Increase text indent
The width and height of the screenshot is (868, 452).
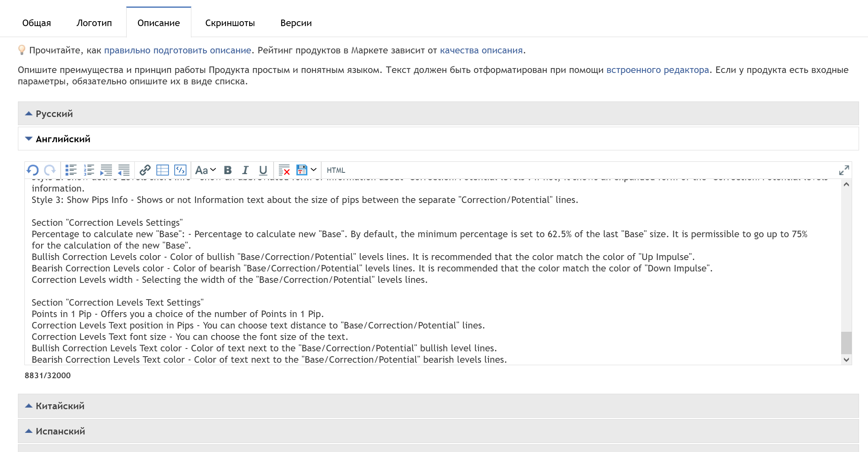(106, 170)
